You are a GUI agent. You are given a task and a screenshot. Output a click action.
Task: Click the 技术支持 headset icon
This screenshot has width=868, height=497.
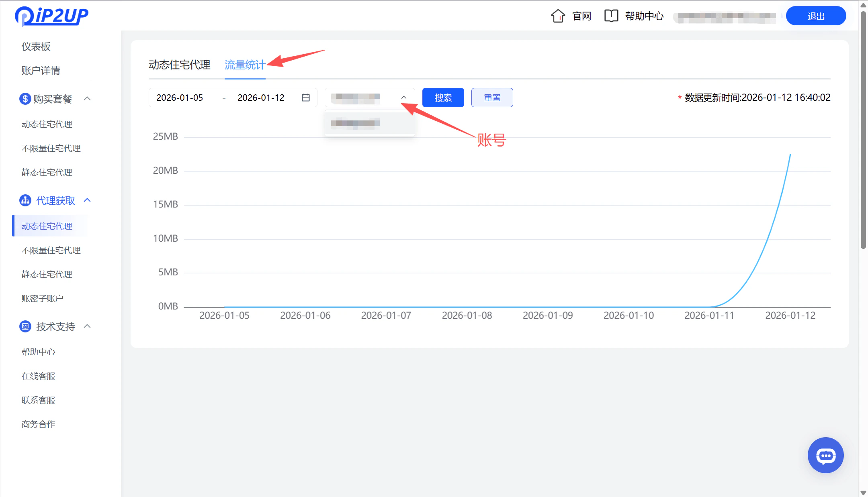[x=25, y=326]
